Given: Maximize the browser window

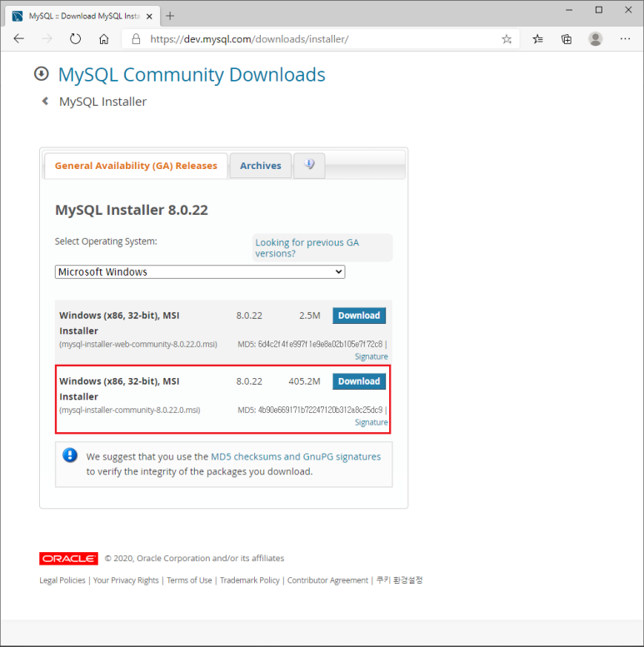Looking at the screenshot, I should [x=598, y=9].
